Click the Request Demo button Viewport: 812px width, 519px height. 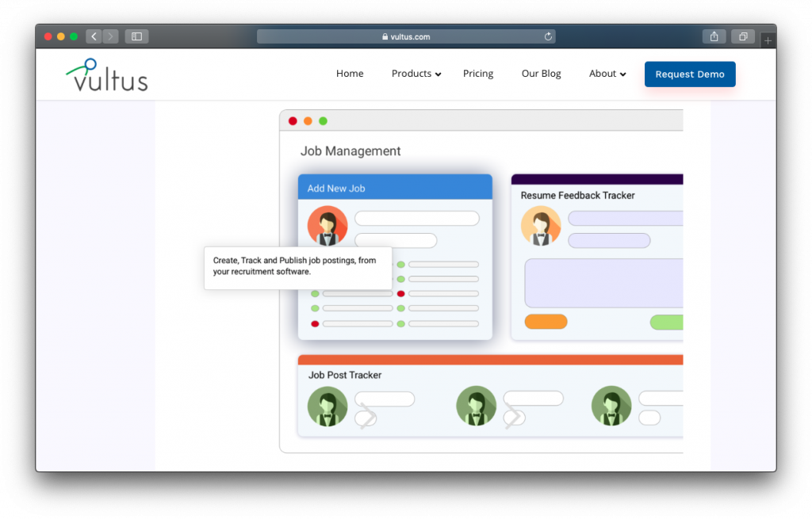pos(690,74)
